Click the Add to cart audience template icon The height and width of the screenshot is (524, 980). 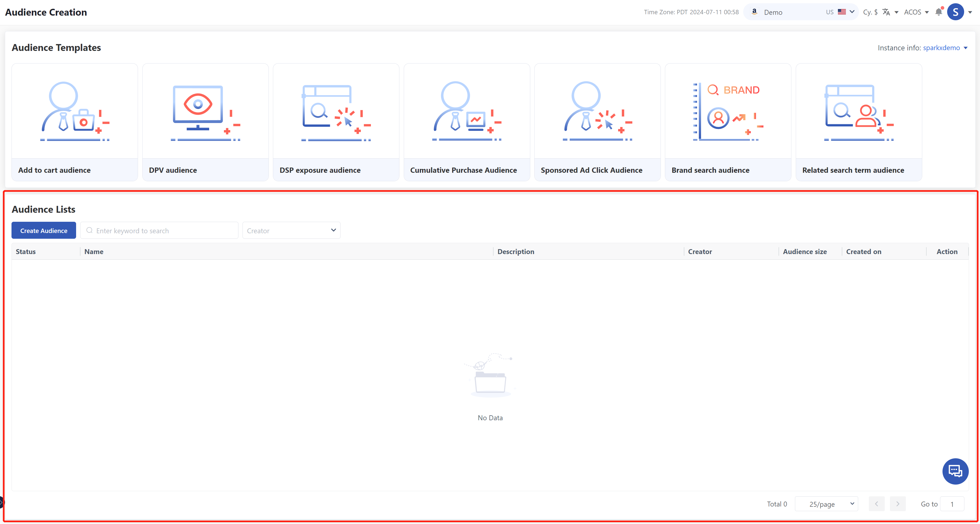pyautogui.click(x=74, y=111)
